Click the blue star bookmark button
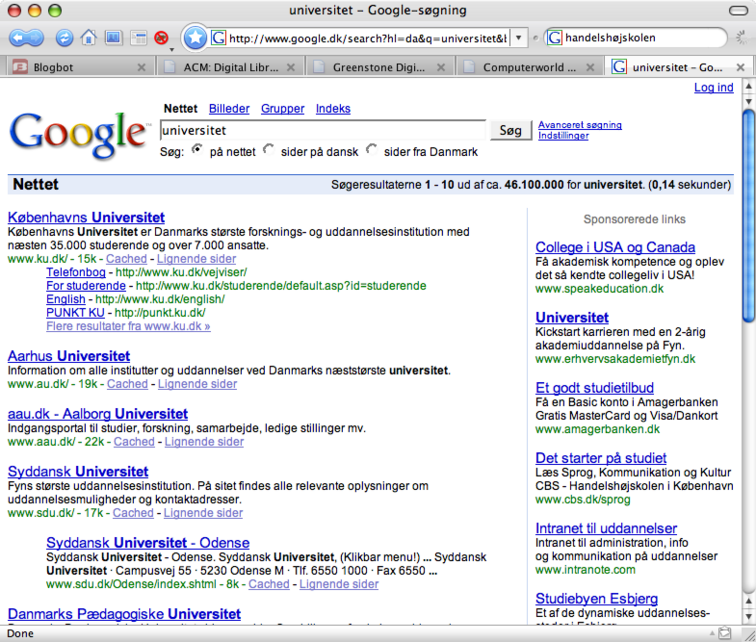The width and height of the screenshot is (756, 642). (x=195, y=37)
